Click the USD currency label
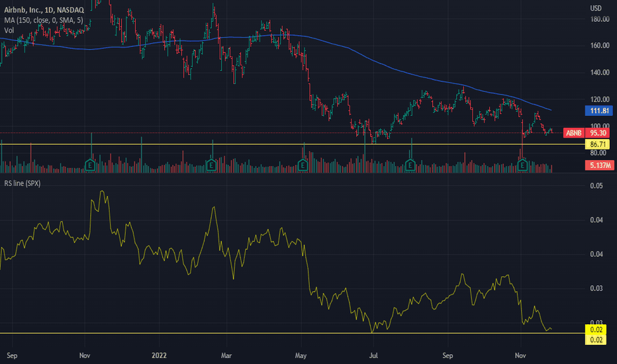The height and width of the screenshot is (364, 617). [596, 8]
